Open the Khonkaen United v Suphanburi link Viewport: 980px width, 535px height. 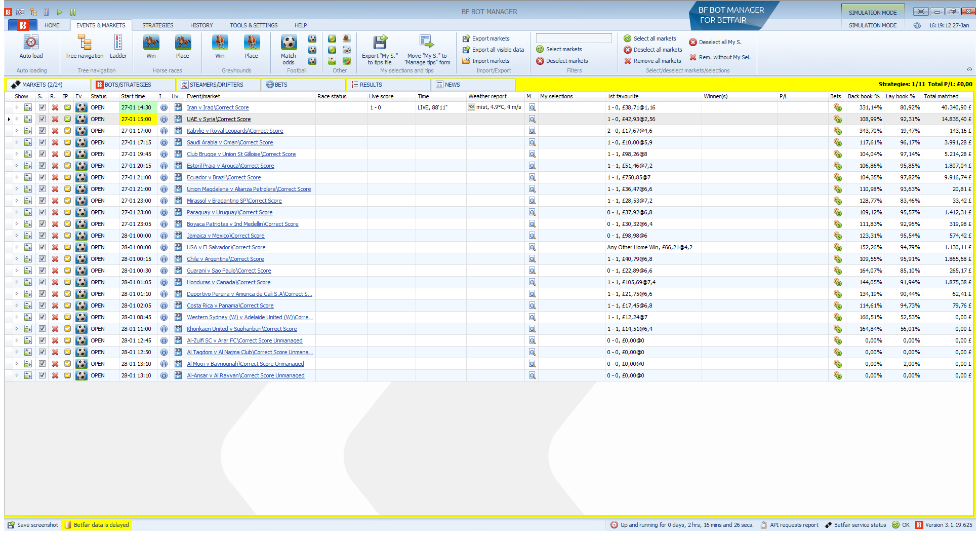coord(241,329)
